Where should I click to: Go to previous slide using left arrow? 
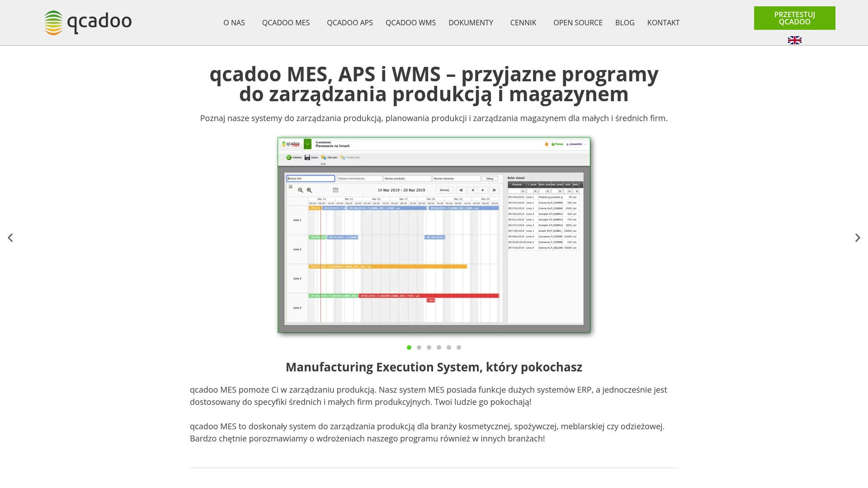click(x=10, y=238)
